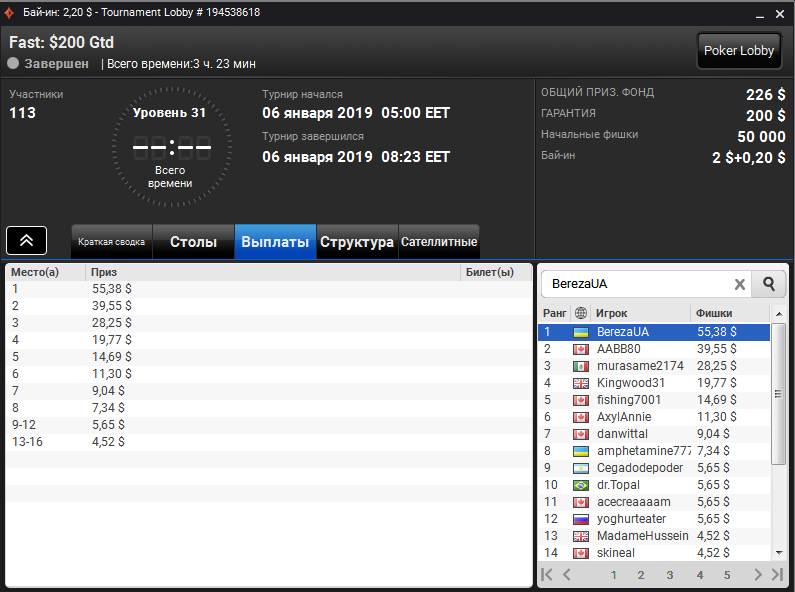The height and width of the screenshot is (592, 795).
Task: Select page 3 of player list
Action: click(x=670, y=575)
